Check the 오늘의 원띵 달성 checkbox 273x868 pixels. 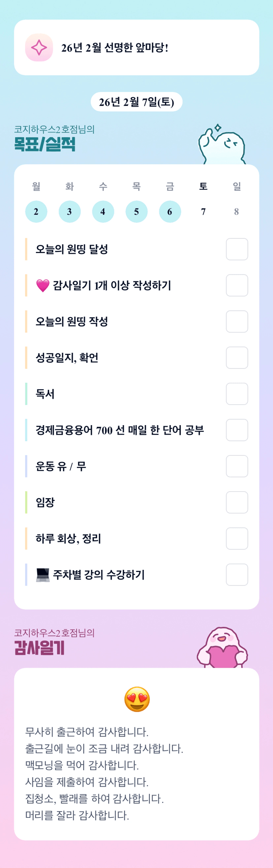(x=237, y=249)
